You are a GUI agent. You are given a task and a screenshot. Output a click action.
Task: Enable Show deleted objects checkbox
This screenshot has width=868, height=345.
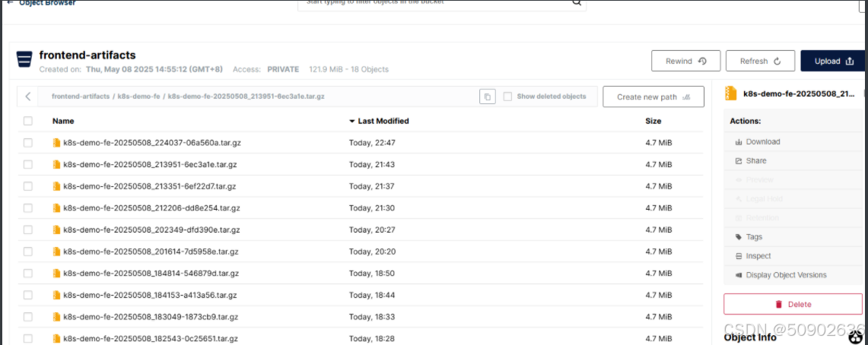click(x=507, y=97)
